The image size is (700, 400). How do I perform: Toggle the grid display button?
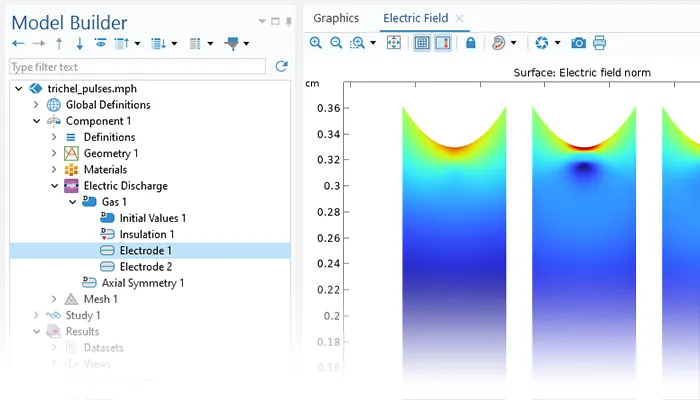point(422,43)
